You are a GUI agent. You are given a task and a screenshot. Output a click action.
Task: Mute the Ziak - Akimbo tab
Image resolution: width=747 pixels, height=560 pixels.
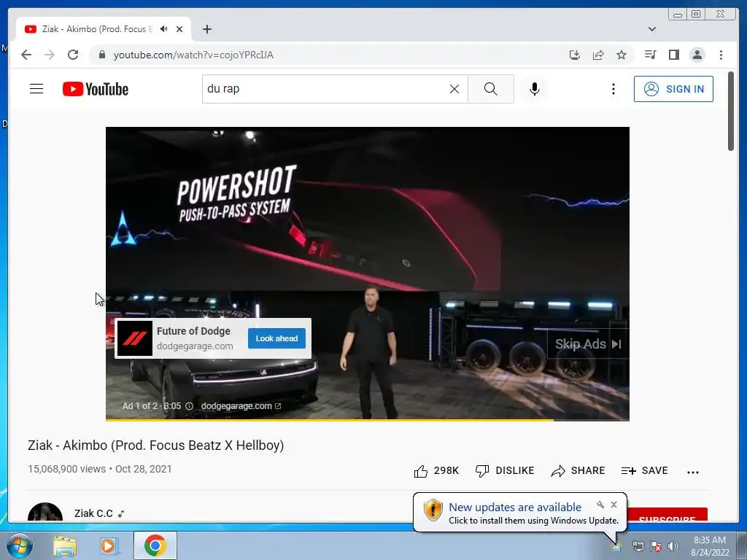coord(164,29)
